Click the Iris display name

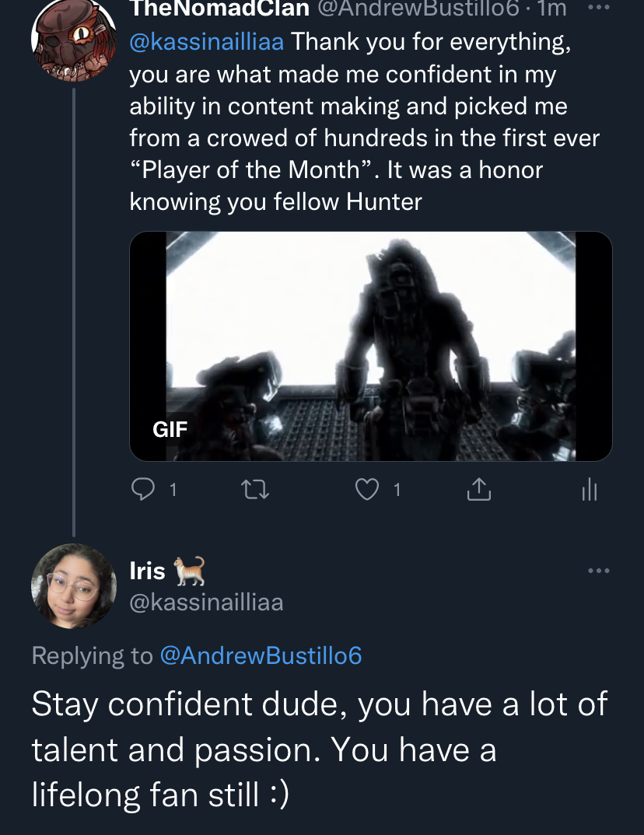148,571
